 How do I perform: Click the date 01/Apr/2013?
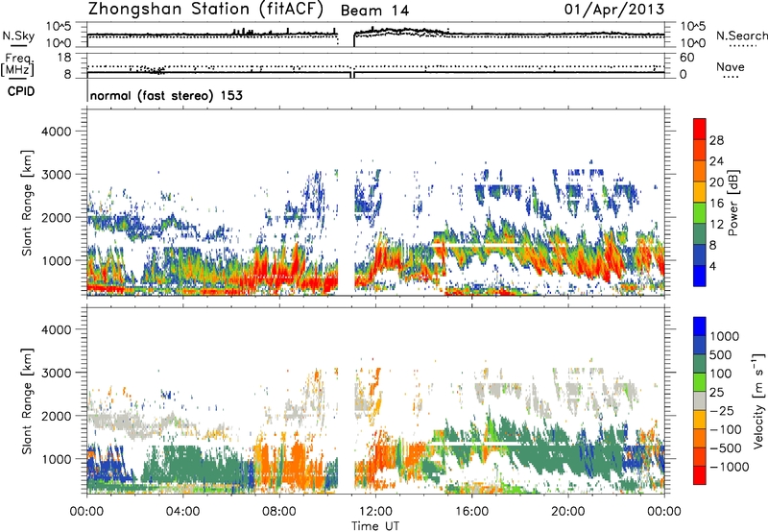614,9
